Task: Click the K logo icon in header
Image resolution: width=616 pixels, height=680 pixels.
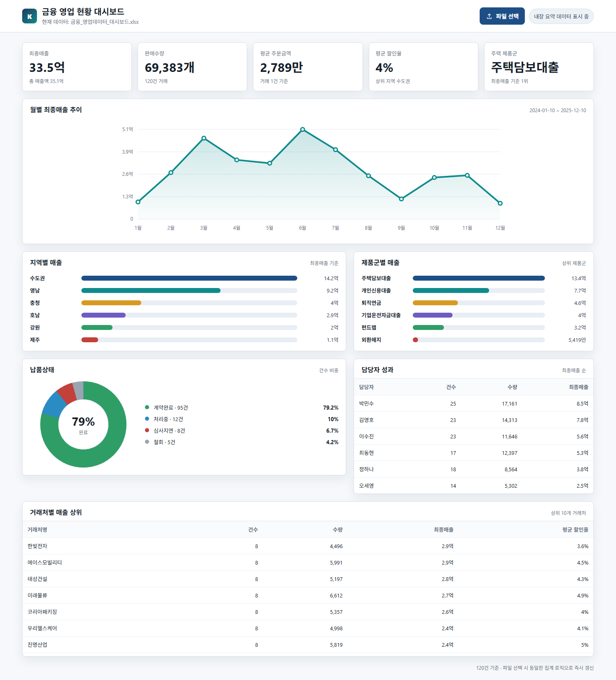Action: click(30, 16)
